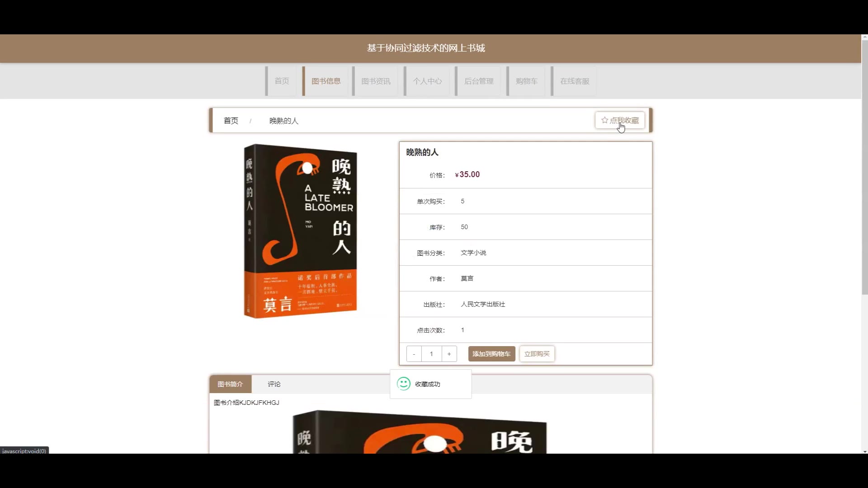Click the book title 晚熟的人 heading
868x488 pixels.
pyautogui.click(x=422, y=152)
